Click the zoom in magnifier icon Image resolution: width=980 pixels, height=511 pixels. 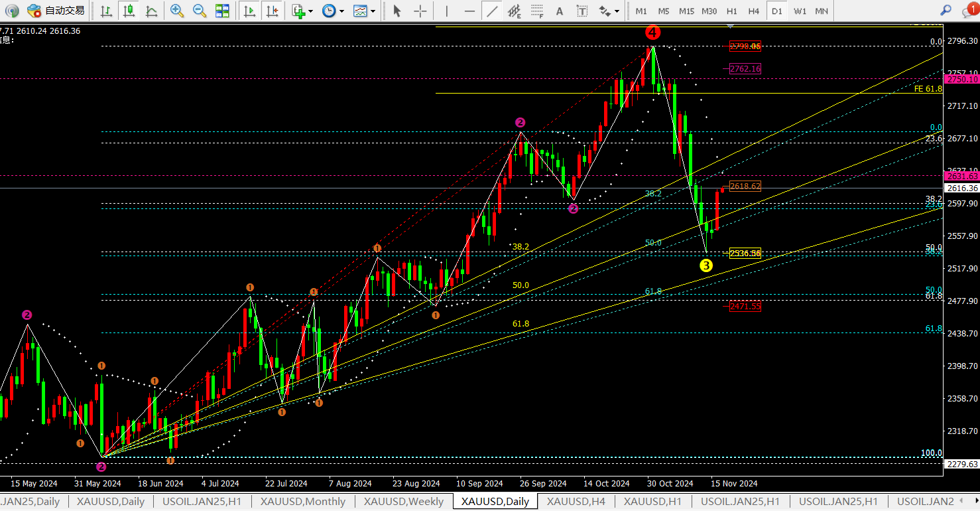click(x=176, y=11)
